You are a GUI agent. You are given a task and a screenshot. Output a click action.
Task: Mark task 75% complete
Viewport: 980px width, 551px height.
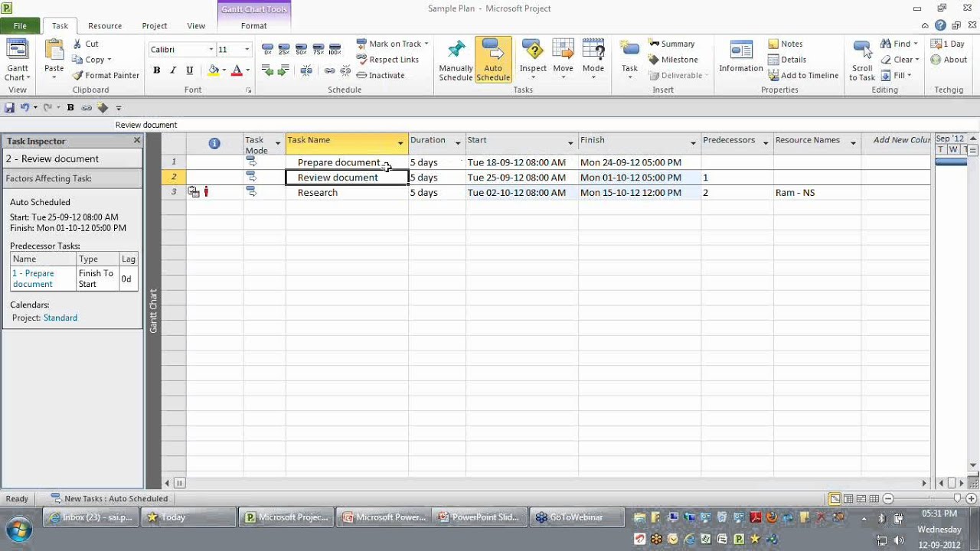(x=318, y=49)
